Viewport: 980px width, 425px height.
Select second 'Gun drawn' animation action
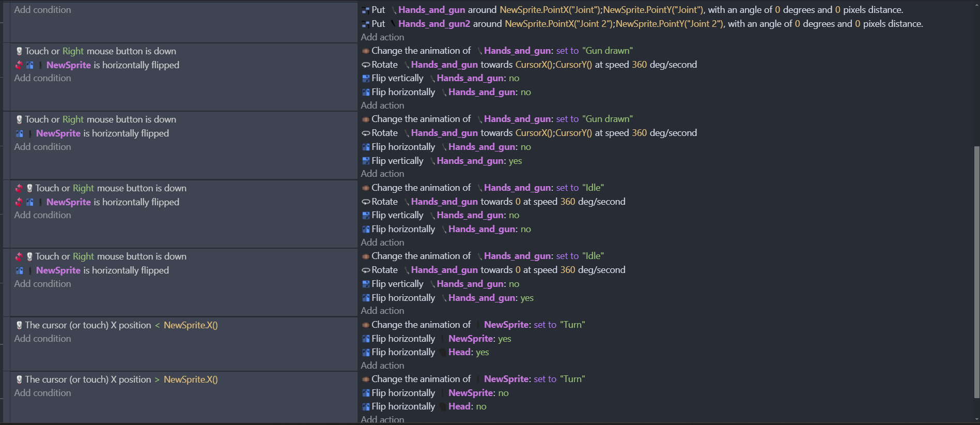coord(497,119)
